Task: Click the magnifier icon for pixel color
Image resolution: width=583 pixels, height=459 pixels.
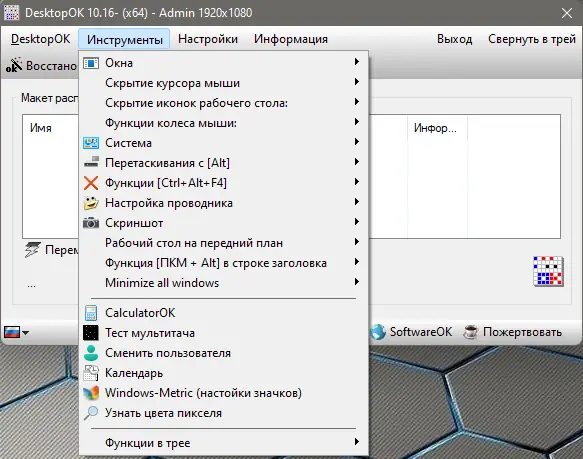Action: (x=91, y=413)
